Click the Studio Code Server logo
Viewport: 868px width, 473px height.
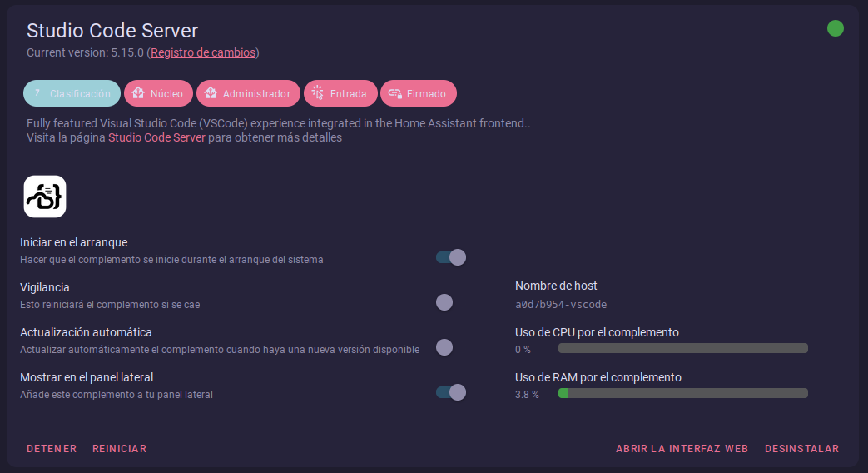(45, 197)
